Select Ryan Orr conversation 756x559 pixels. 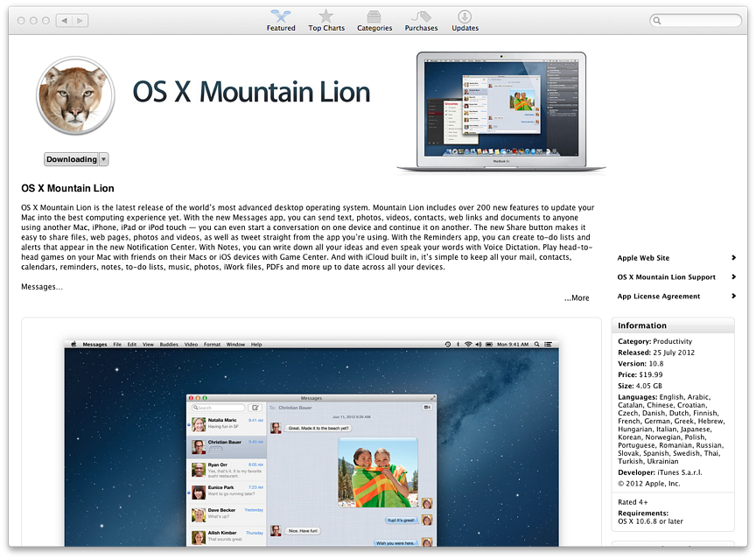click(226, 468)
